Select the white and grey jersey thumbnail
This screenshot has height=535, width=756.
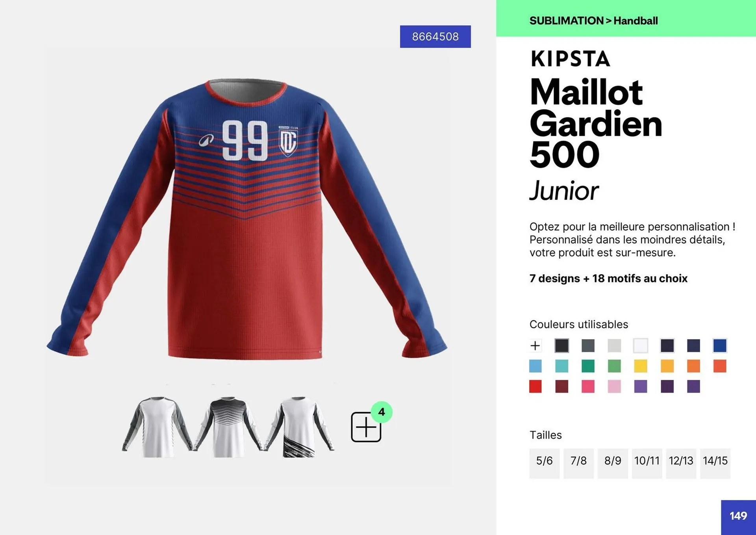[x=157, y=427]
